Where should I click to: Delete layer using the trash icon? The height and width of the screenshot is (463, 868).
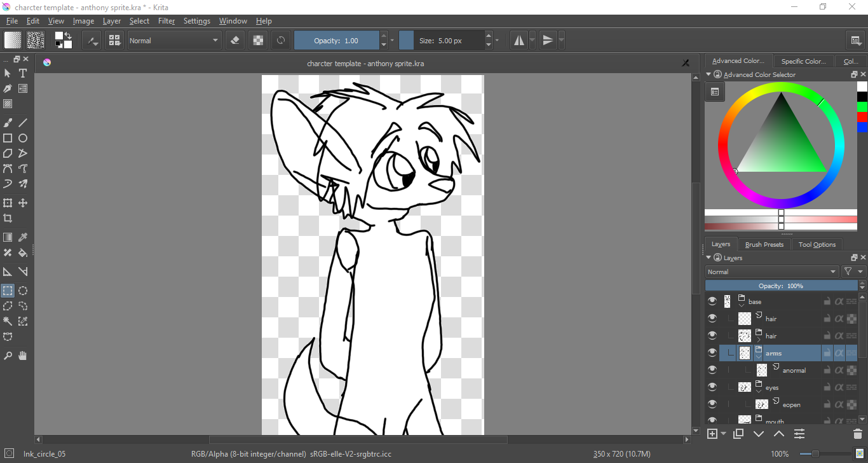857,434
